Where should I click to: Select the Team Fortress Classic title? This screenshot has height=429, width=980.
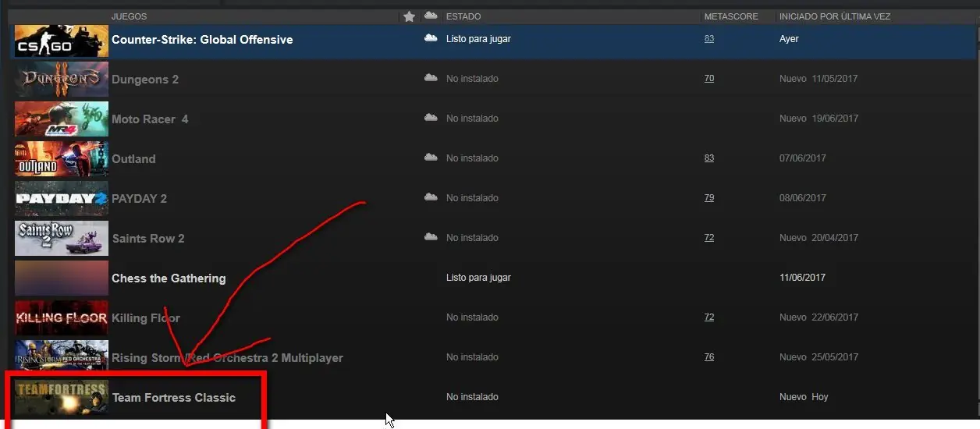coord(174,398)
